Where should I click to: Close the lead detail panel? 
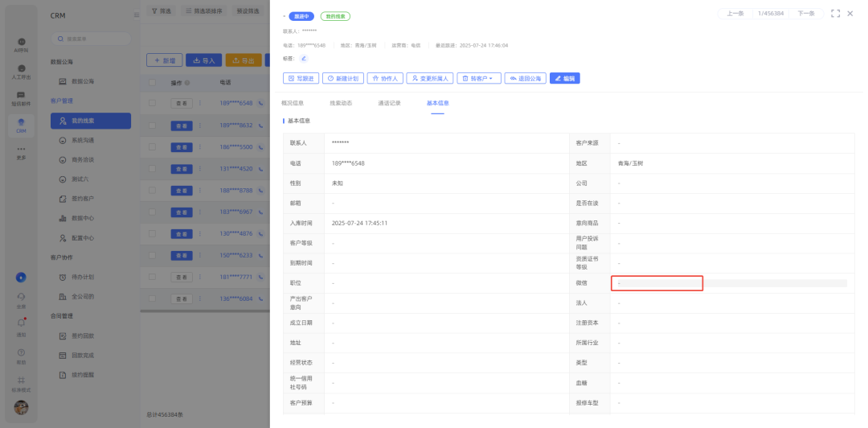pyautogui.click(x=850, y=14)
